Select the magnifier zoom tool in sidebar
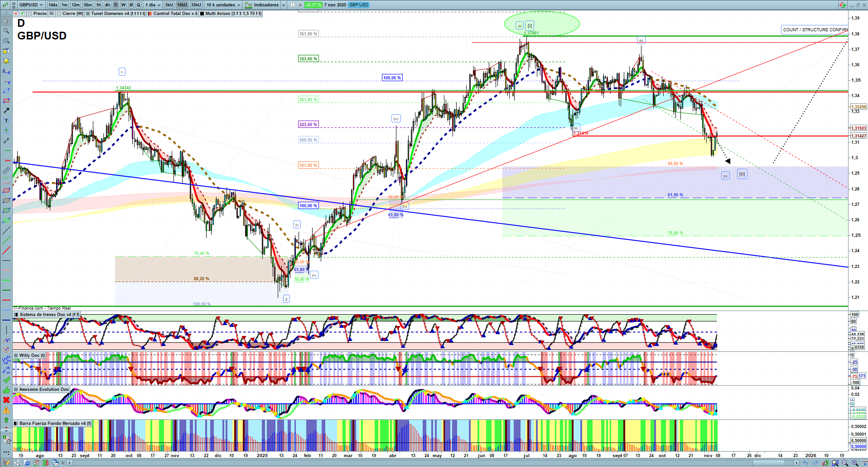 (x=6, y=31)
